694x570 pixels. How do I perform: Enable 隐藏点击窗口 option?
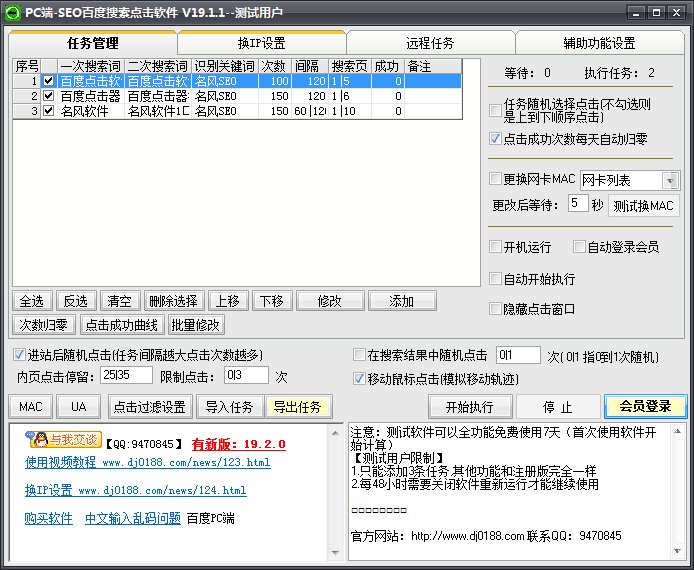(495, 309)
